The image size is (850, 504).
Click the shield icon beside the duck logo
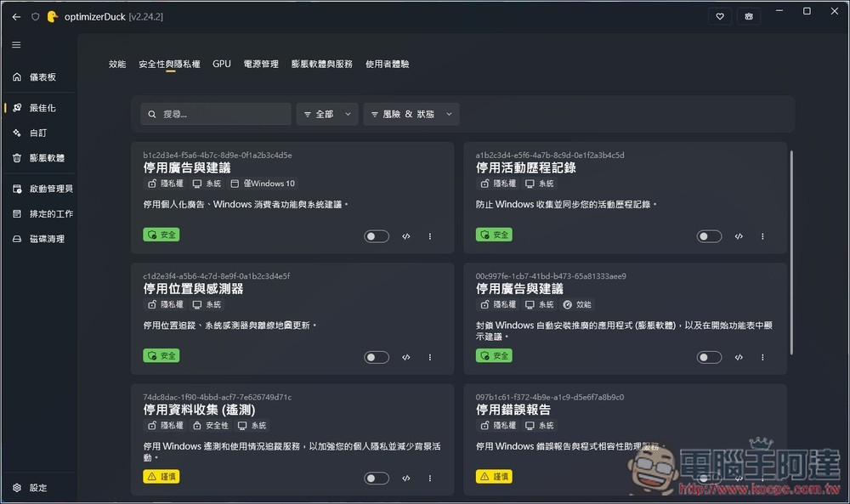[35, 17]
